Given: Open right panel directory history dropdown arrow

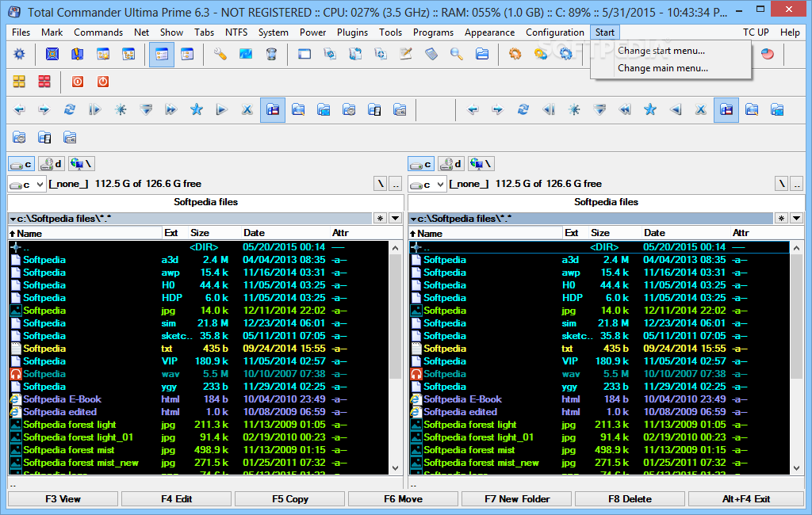Looking at the screenshot, I should point(796,219).
